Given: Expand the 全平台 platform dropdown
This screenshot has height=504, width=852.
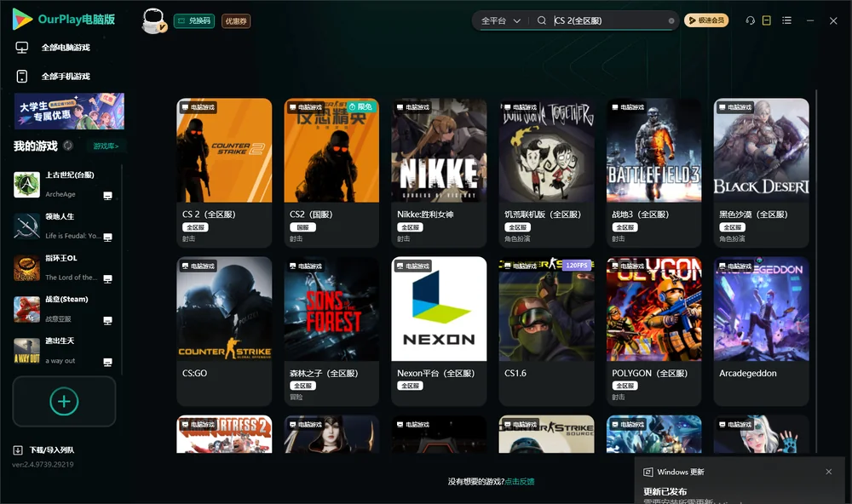Looking at the screenshot, I should [500, 20].
